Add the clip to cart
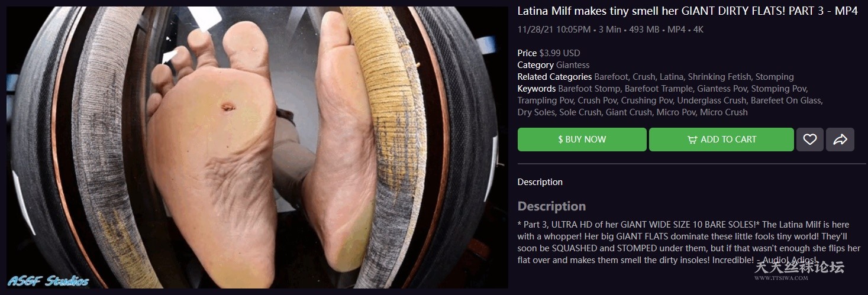The height and width of the screenshot is (295, 868). [x=721, y=140]
